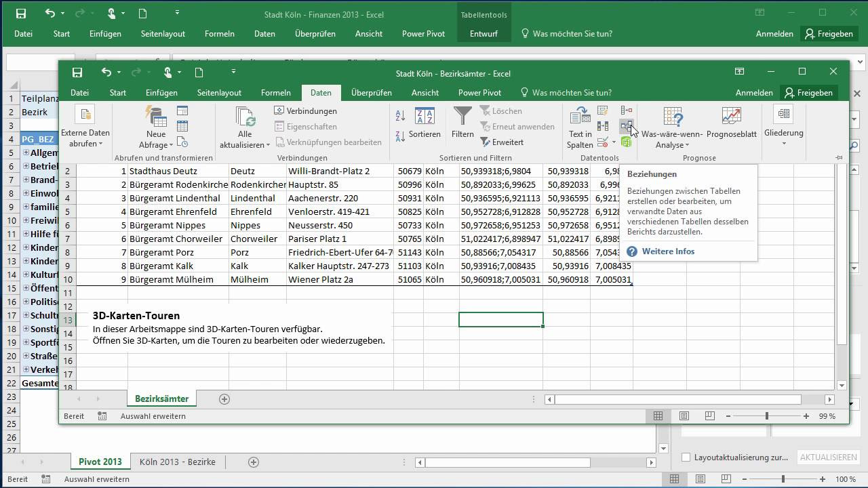Select the cell Wiener Platz 2a

click(x=340, y=279)
